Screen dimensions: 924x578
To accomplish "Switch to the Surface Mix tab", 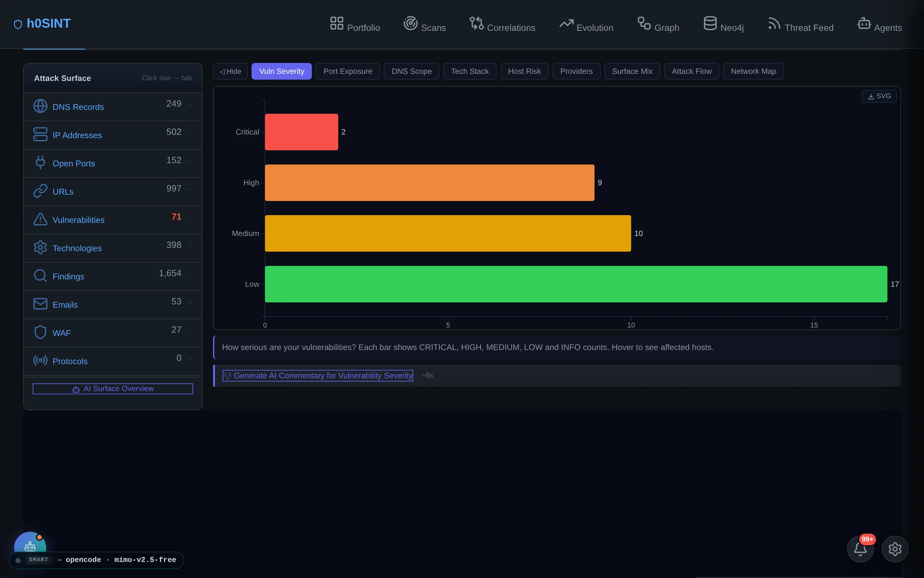I will click(632, 72).
